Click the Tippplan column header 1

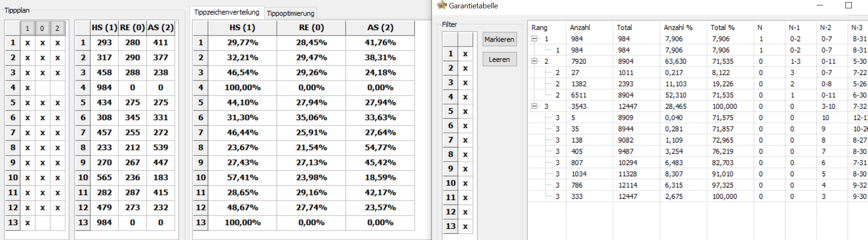28,28
